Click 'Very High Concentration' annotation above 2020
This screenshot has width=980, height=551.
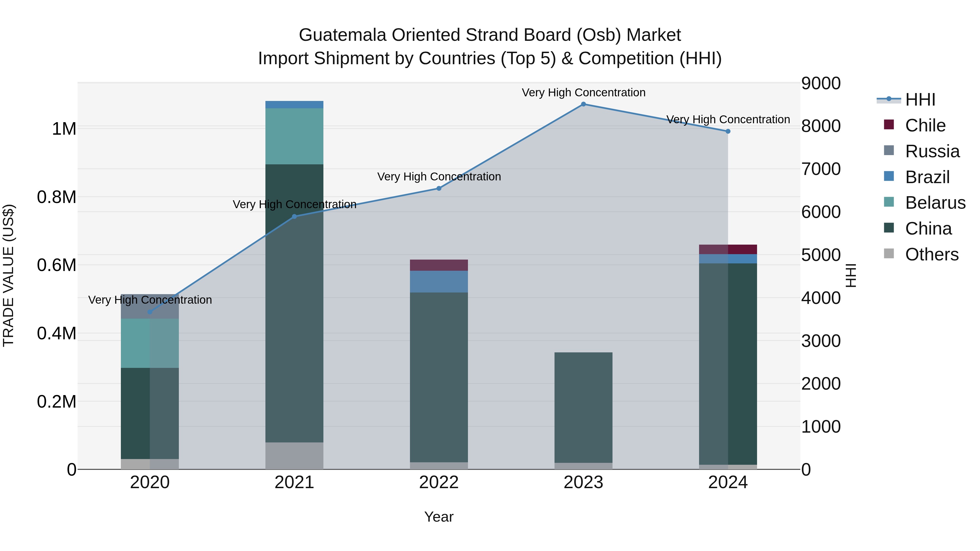(x=150, y=300)
